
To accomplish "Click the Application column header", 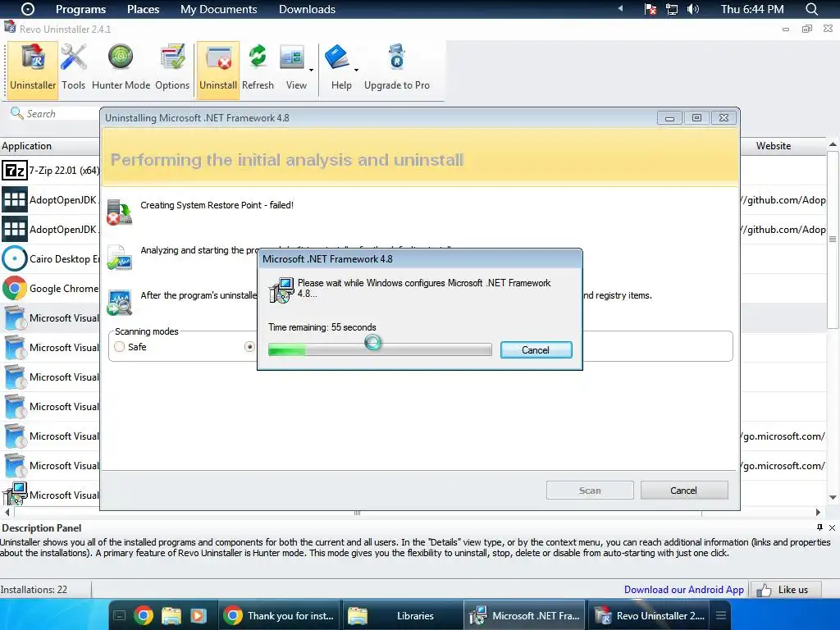I will [50, 146].
